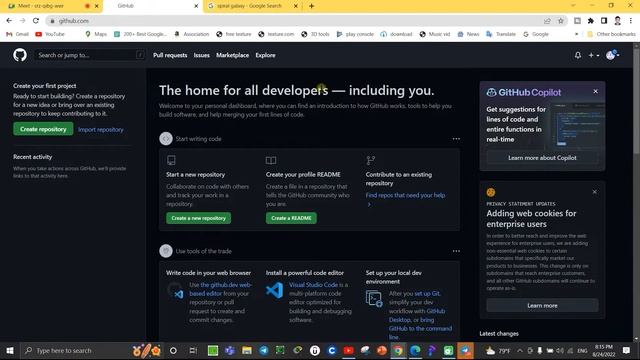640x360 pixels.
Task: Open the notifications bell
Action: (578, 55)
